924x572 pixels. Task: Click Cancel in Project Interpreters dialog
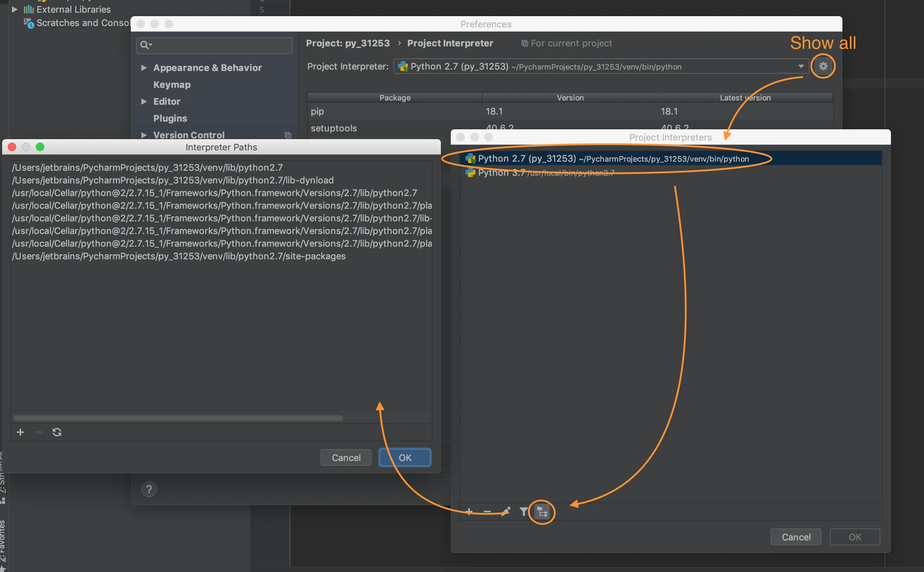coord(796,537)
